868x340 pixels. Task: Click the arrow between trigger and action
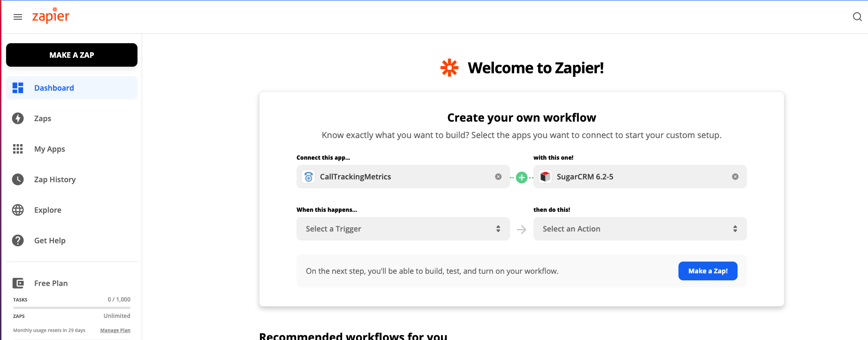point(522,229)
